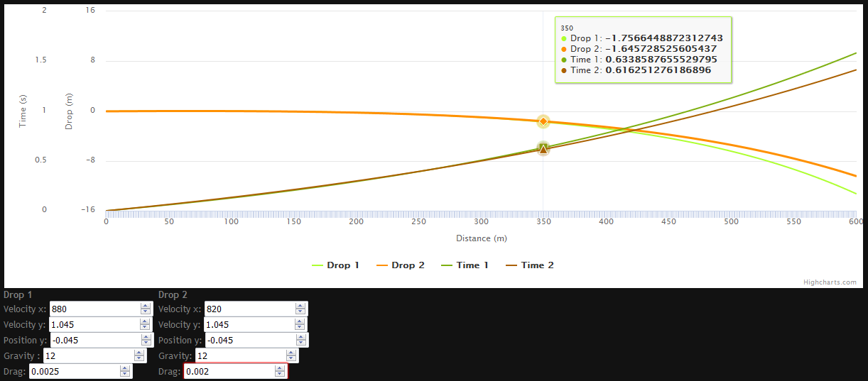Image resolution: width=868 pixels, height=381 pixels.
Task: Focus the Drop 1 Position y input
Action: (94, 341)
